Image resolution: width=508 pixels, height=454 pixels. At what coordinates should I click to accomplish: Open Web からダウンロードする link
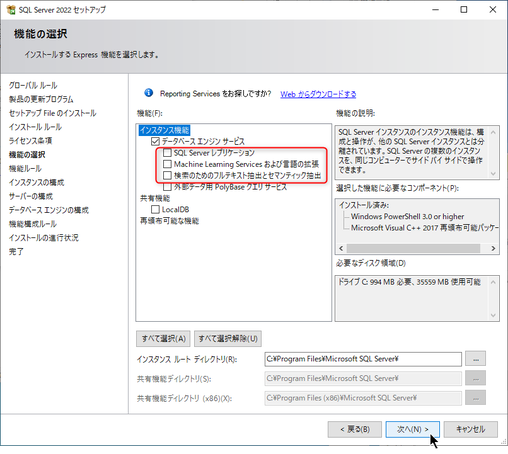318,94
